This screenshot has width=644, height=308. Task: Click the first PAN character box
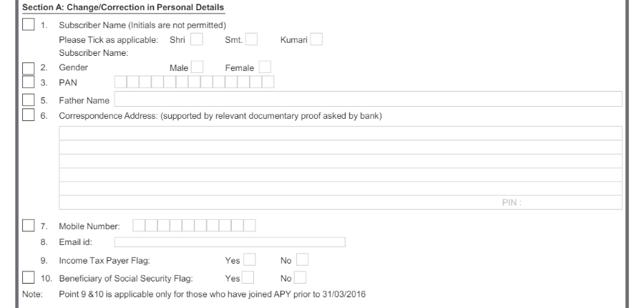pyautogui.click(x=121, y=82)
